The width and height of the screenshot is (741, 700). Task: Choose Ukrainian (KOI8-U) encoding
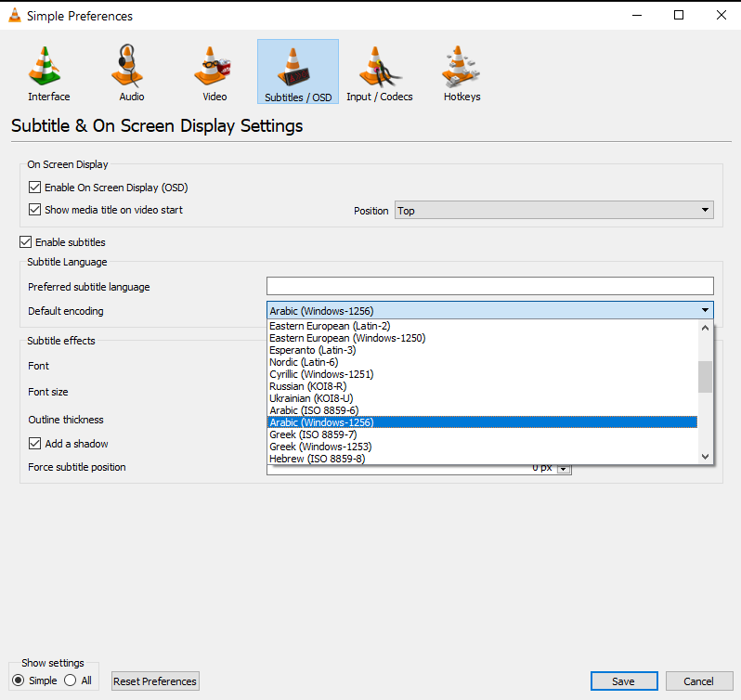pos(482,398)
